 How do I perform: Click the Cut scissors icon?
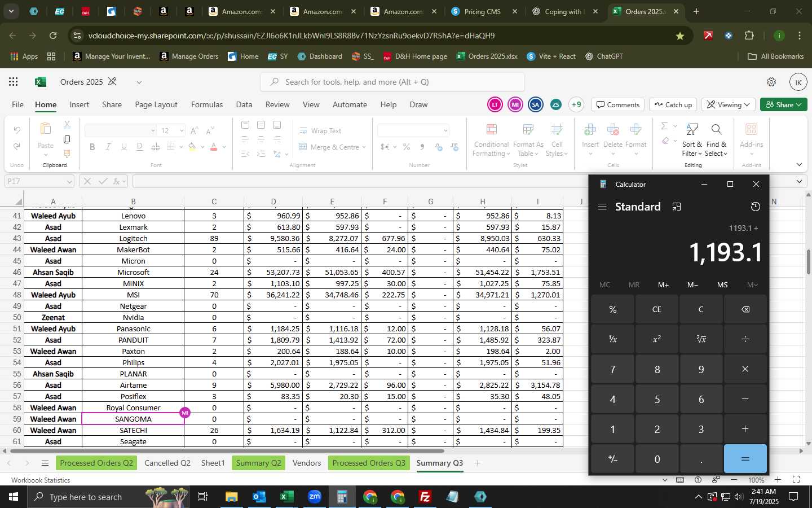(67, 125)
